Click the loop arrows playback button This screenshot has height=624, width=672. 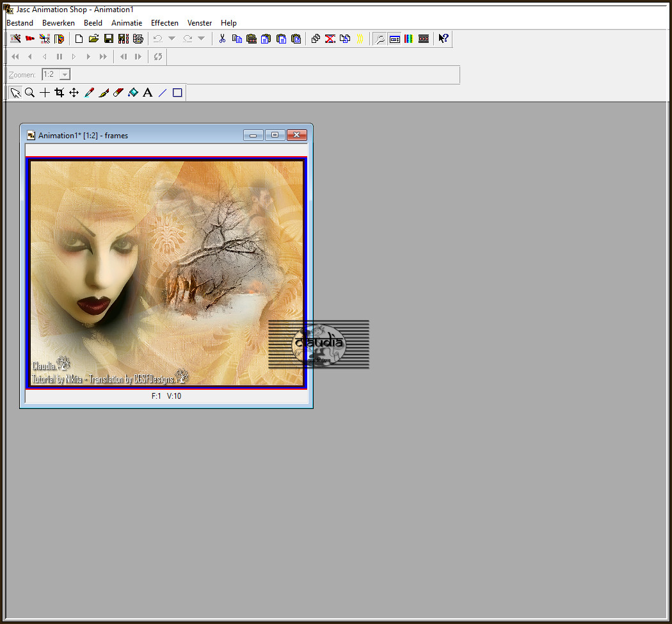click(x=158, y=56)
